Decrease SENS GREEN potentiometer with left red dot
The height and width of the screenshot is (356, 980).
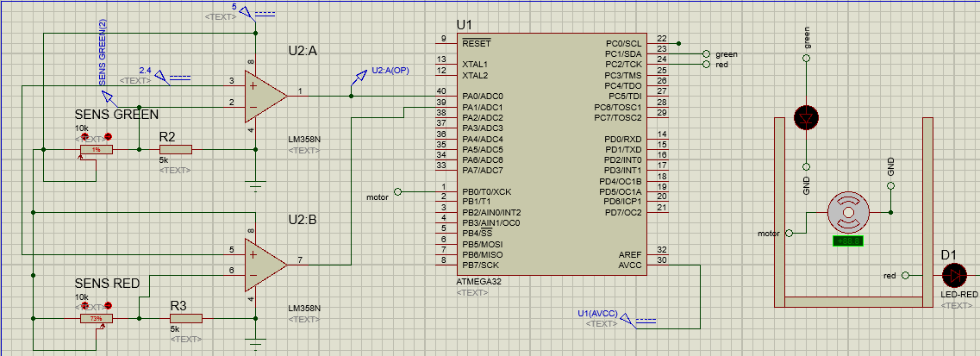pos(84,137)
